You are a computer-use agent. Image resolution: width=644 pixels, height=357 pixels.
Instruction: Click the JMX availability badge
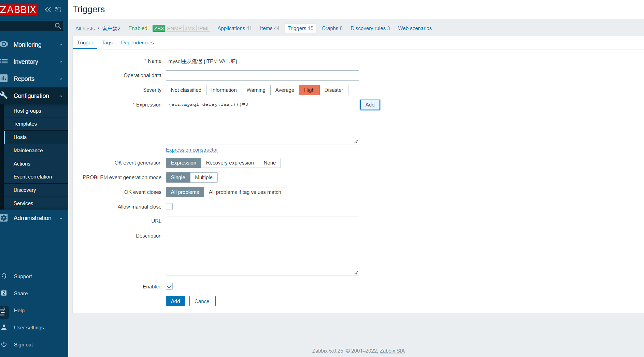(190, 28)
